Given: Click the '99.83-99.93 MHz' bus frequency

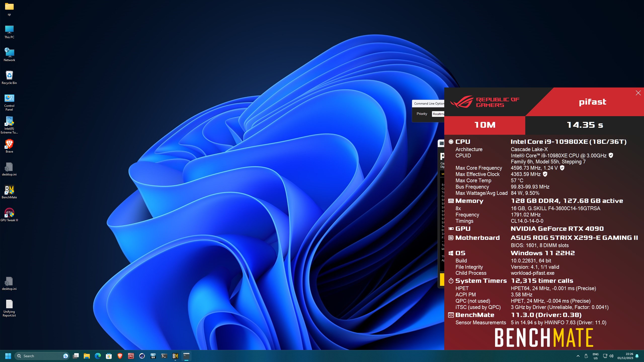Looking at the screenshot, I should click(x=530, y=187).
